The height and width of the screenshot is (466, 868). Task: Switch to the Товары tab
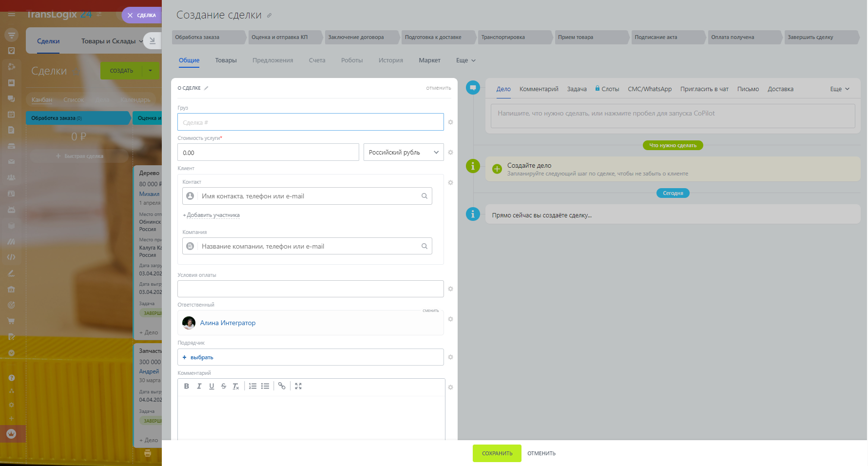coord(226,60)
